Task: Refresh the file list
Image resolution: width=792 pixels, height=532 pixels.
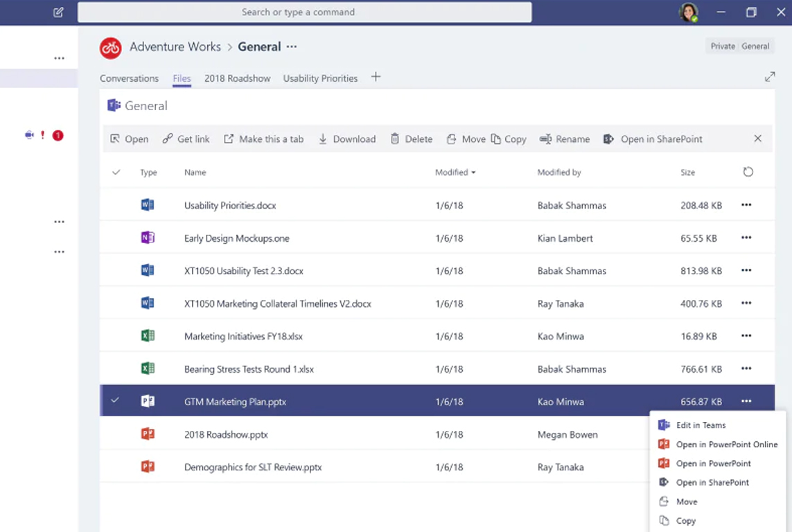Action: (x=748, y=172)
